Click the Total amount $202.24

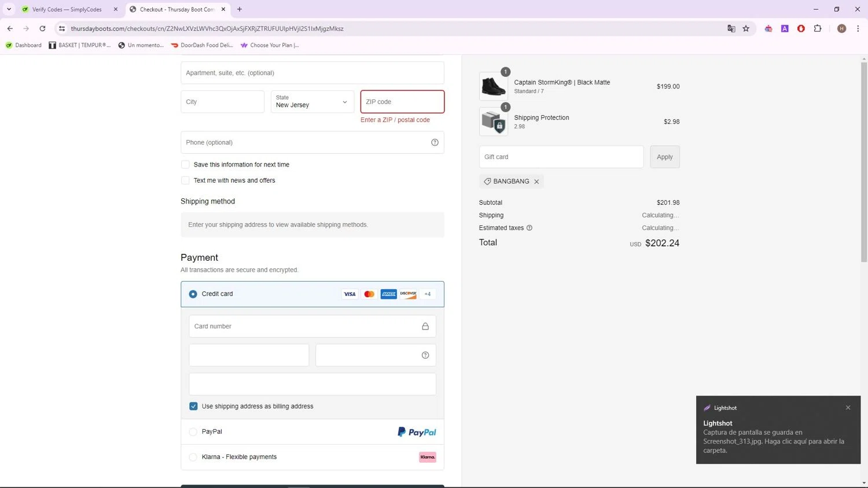coord(662,243)
